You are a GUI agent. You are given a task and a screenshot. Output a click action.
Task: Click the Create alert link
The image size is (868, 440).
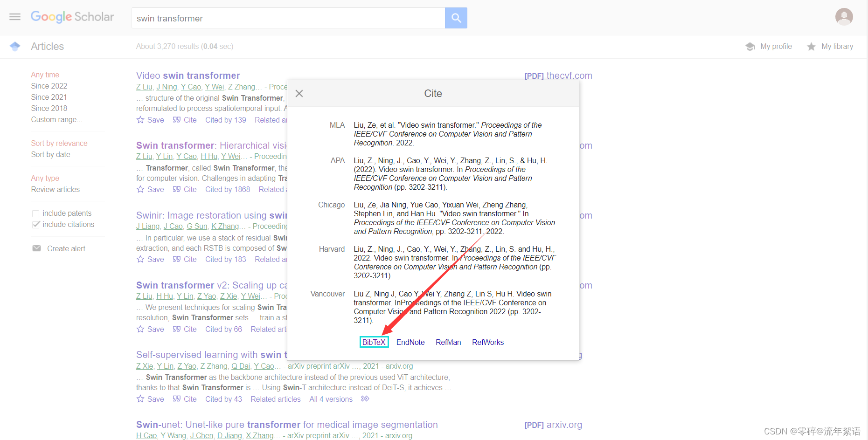[66, 248]
